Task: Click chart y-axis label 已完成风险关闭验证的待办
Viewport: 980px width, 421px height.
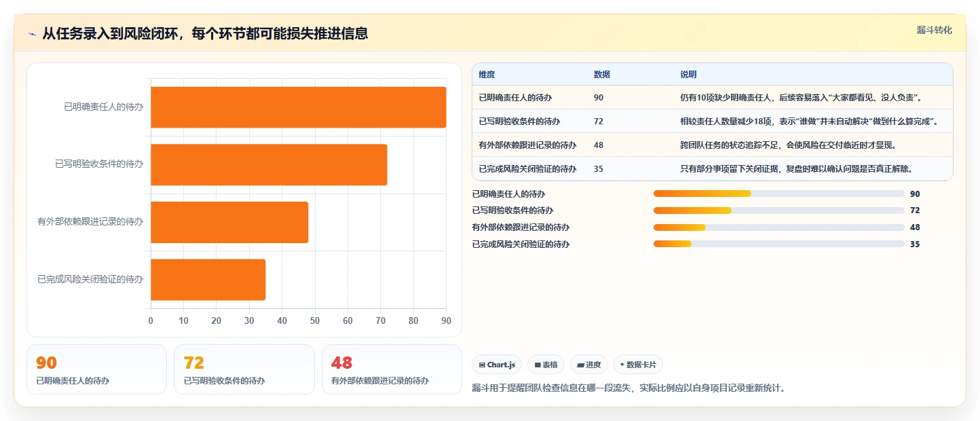Action: (x=90, y=279)
